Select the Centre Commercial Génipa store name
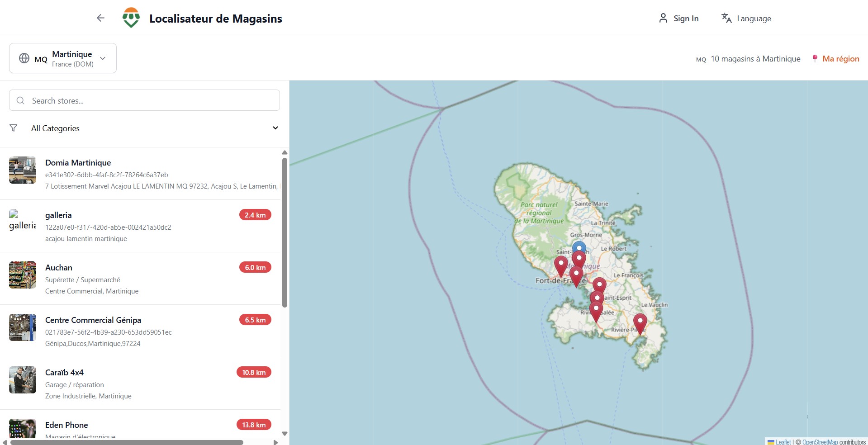 pyautogui.click(x=93, y=320)
